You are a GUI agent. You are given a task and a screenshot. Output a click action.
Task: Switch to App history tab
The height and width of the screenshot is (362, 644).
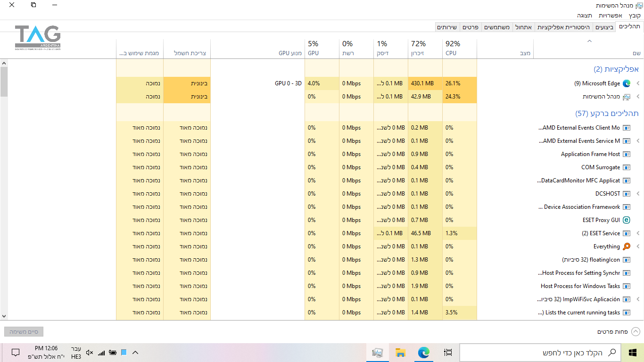[x=563, y=27]
